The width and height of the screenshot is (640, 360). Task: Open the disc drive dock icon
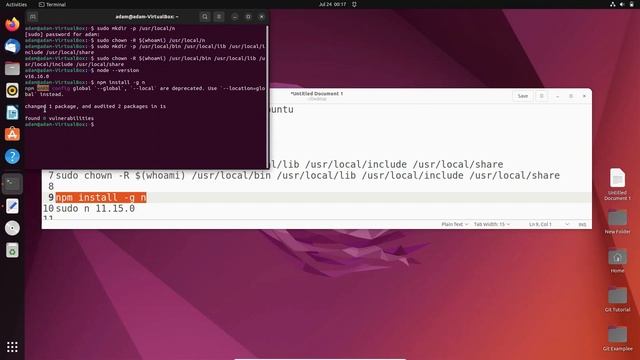click(12, 228)
